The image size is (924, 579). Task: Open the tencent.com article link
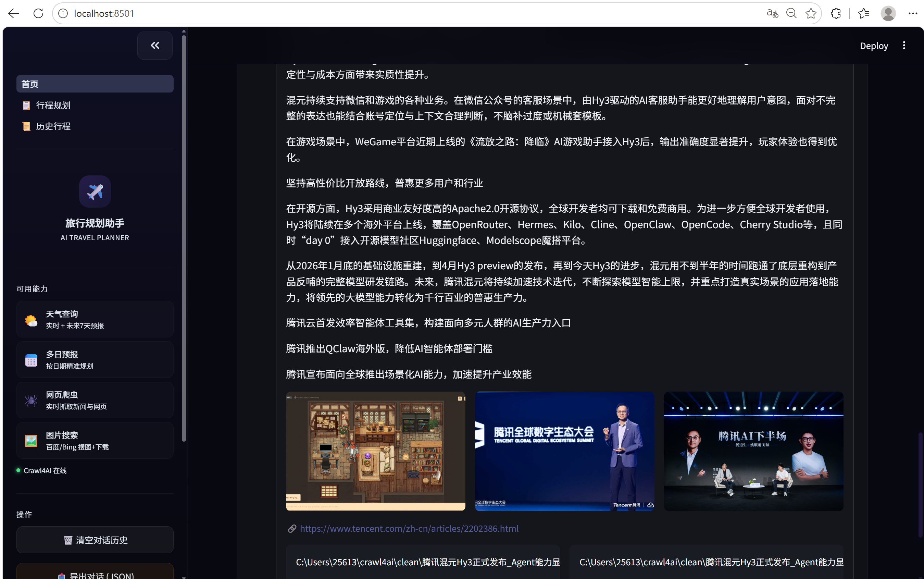coord(409,528)
